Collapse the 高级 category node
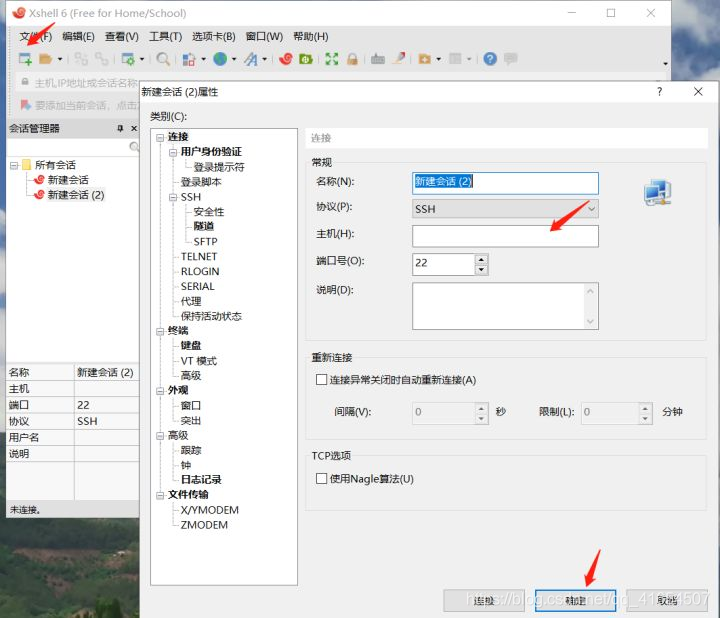This screenshot has height=618, width=720. point(160,436)
